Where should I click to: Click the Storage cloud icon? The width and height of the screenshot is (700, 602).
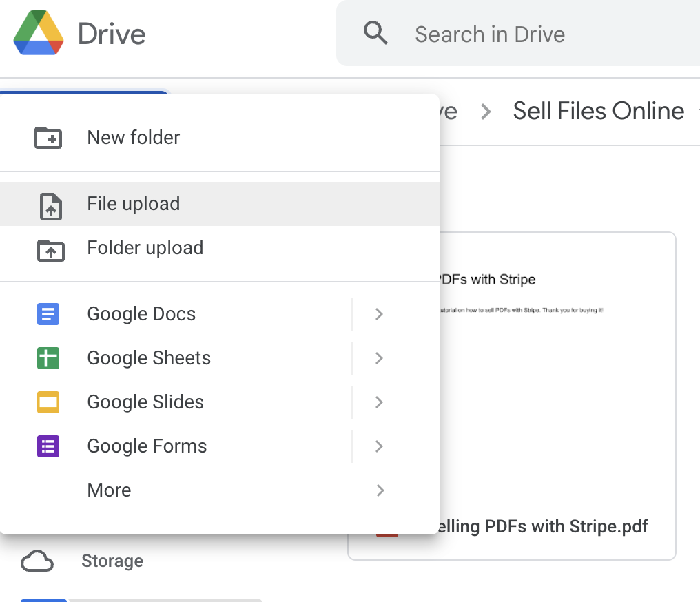[x=37, y=561]
